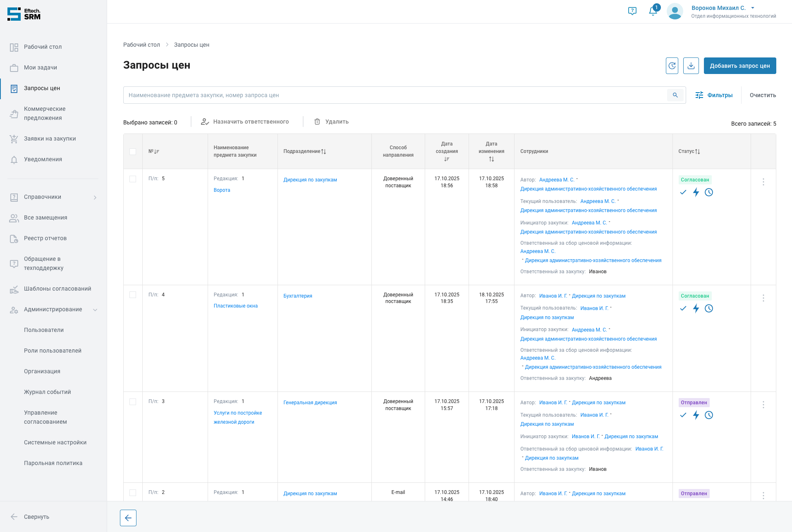Select the checkbox for request number 3
Viewport: 792px width, 532px height.
point(133,402)
